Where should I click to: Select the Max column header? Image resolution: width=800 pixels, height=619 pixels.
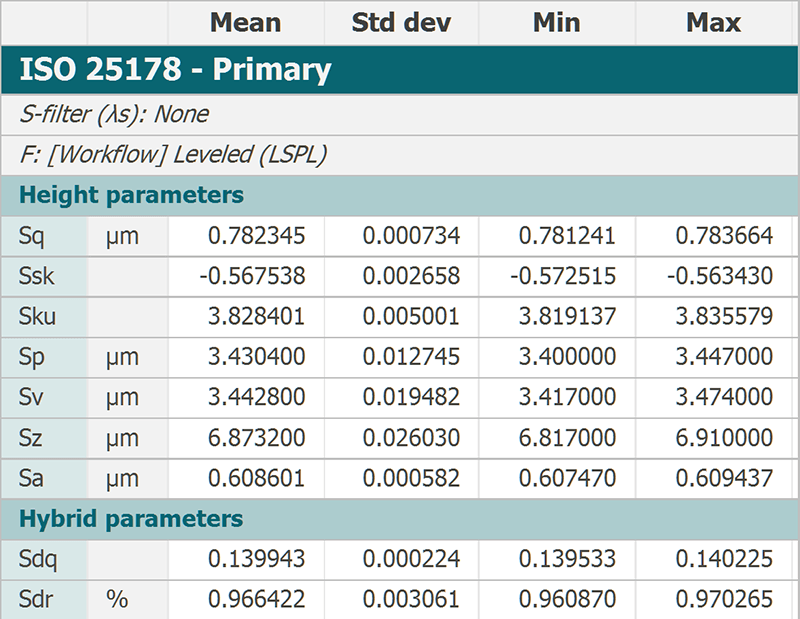[x=713, y=23]
